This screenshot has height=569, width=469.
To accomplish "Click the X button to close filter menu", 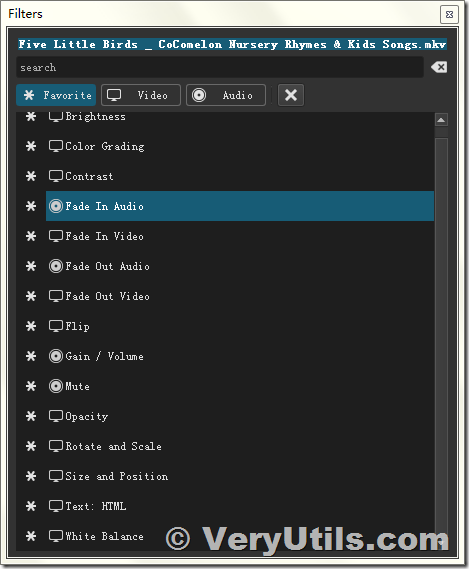I will (291, 95).
